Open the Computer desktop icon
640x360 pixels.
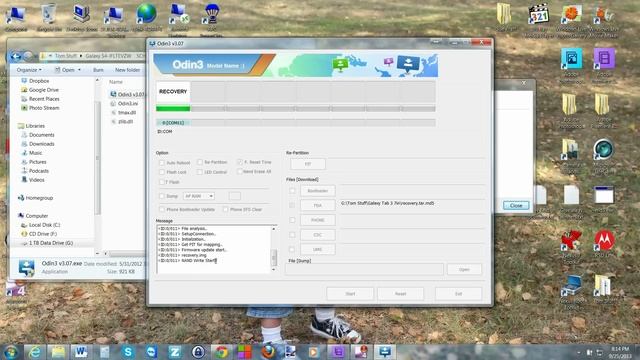point(16,17)
